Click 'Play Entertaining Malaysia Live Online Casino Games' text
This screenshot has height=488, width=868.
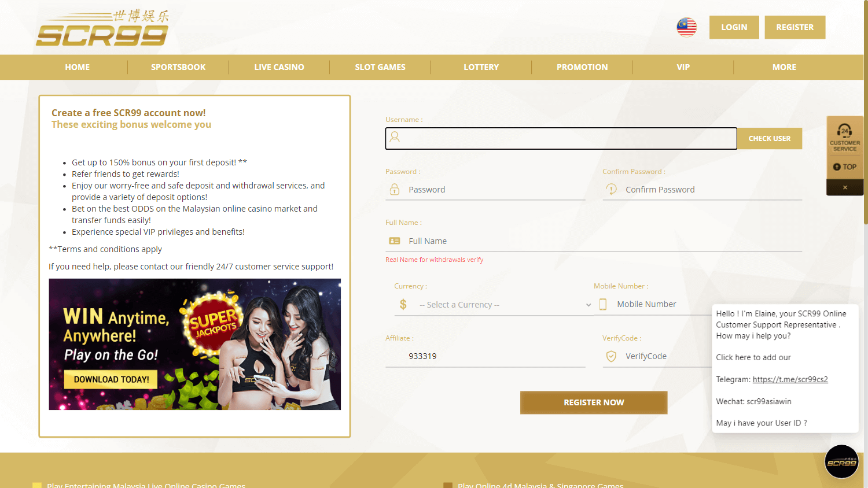146,485
